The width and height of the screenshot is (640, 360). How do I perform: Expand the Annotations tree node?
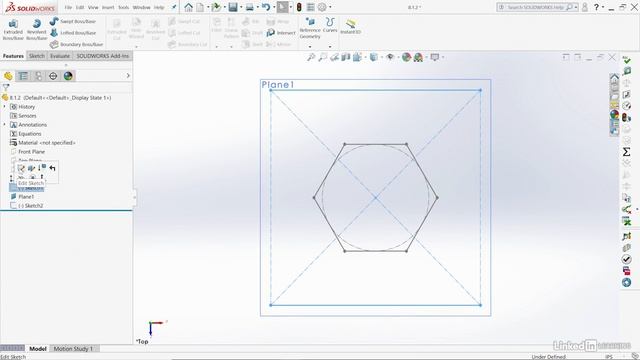coord(5,124)
